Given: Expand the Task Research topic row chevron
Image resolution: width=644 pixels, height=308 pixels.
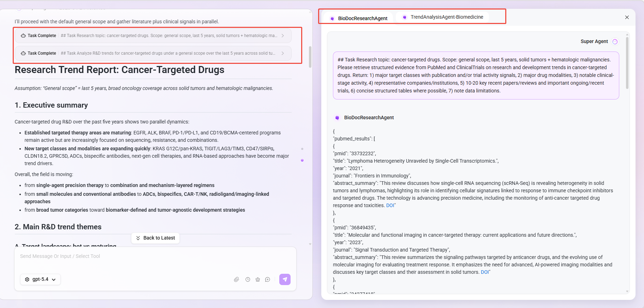Looking at the screenshot, I should pos(283,36).
